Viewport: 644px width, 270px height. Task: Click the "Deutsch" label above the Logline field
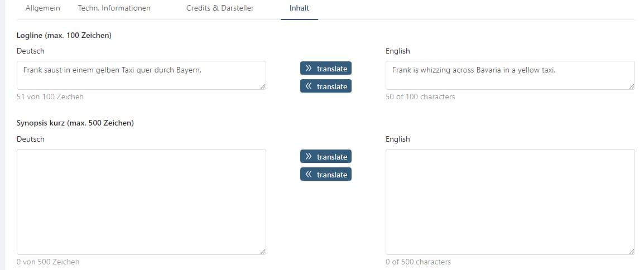tap(31, 51)
